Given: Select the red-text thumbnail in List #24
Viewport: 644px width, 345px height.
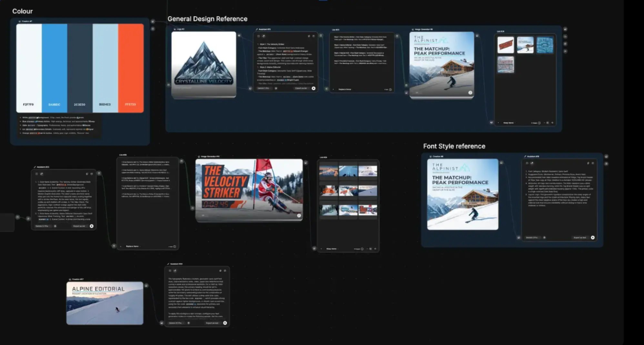Looking at the screenshot, I should point(506,45).
